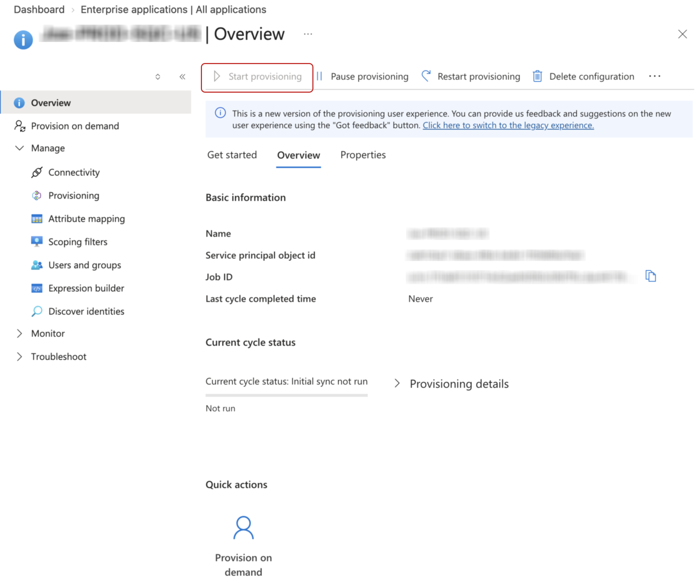
Task: Select Attribute mapping menu item text
Action: pyautogui.click(x=87, y=219)
